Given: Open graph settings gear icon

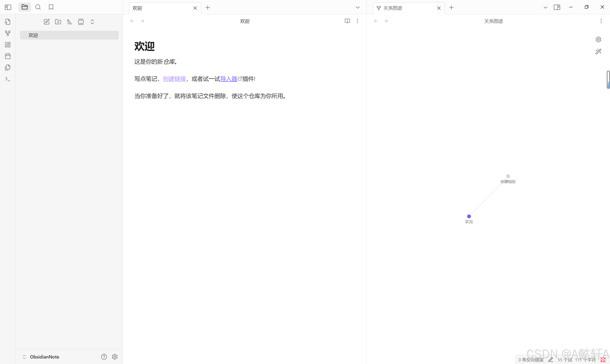Looking at the screenshot, I should (598, 40).
